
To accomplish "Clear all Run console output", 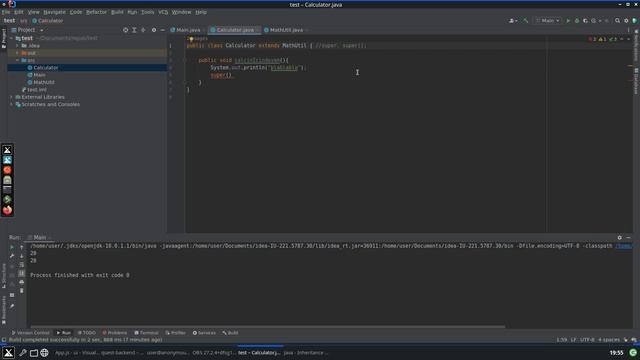I will click(22, 291).
